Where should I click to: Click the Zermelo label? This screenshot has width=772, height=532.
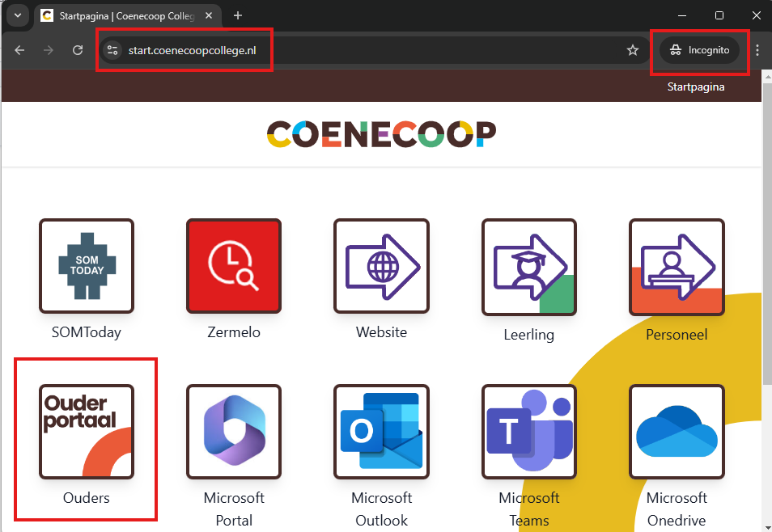click(x=234, y=332)
